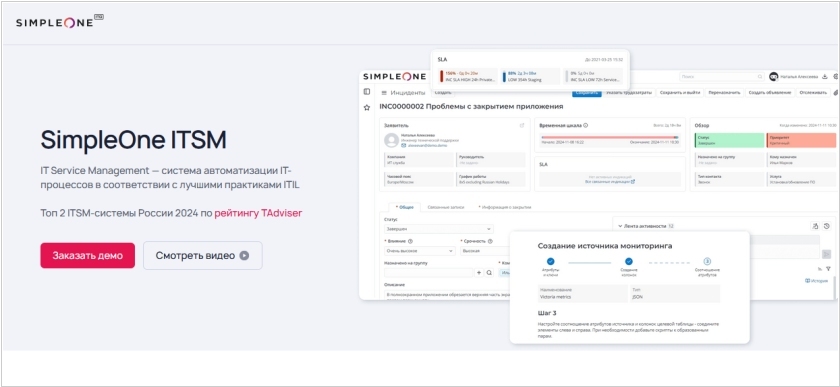Screen dimensions: 840x387
Task: Collapse the Лента активности section chevron
Action: 620,226
